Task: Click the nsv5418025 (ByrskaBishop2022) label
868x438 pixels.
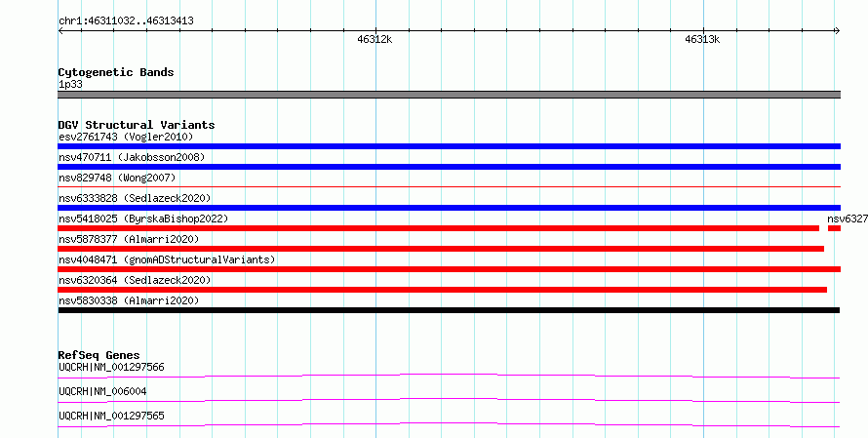Action: (143, 219)
